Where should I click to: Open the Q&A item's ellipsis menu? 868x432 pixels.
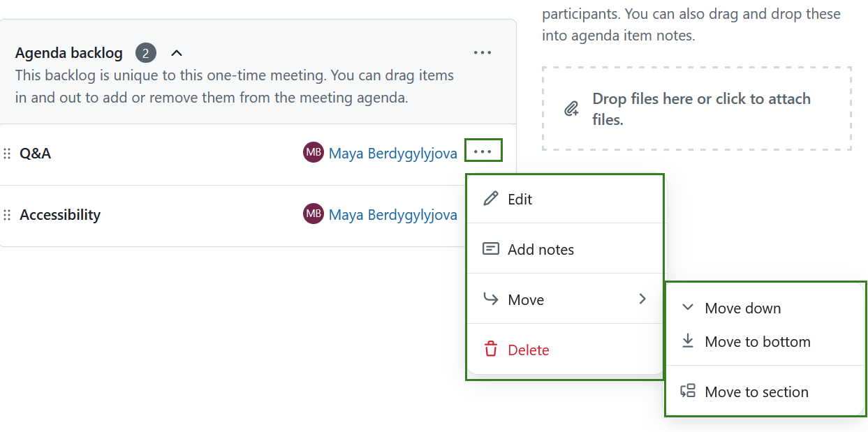coord(483,150)
